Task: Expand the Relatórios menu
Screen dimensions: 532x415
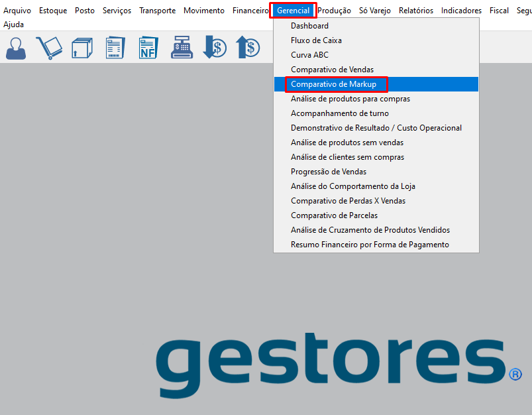Action: click(x=416, y=11)
